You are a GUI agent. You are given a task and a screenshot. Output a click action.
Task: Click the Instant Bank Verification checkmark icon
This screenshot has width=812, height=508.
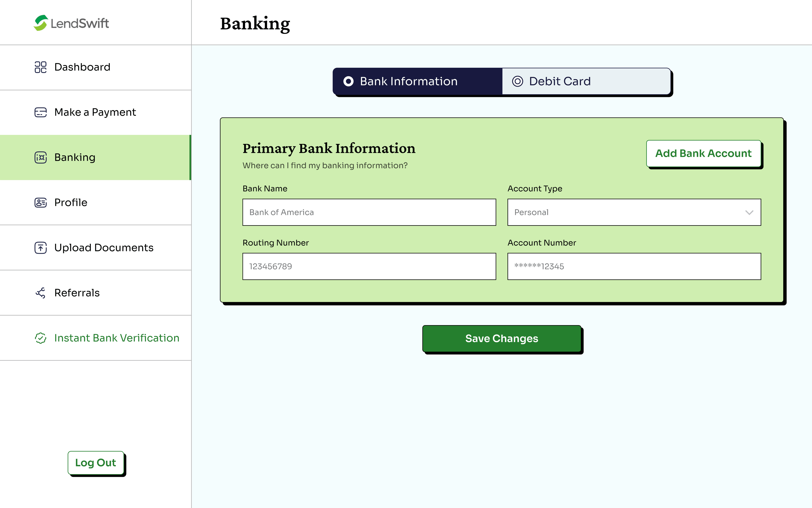41,338
